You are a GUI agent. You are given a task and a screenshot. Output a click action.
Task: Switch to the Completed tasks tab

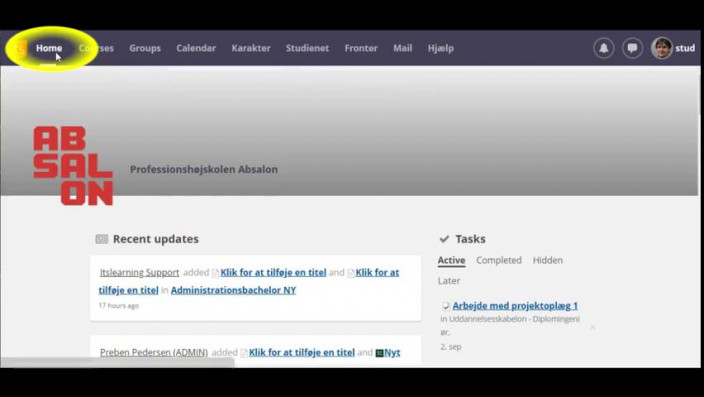[x=499, y=260]
